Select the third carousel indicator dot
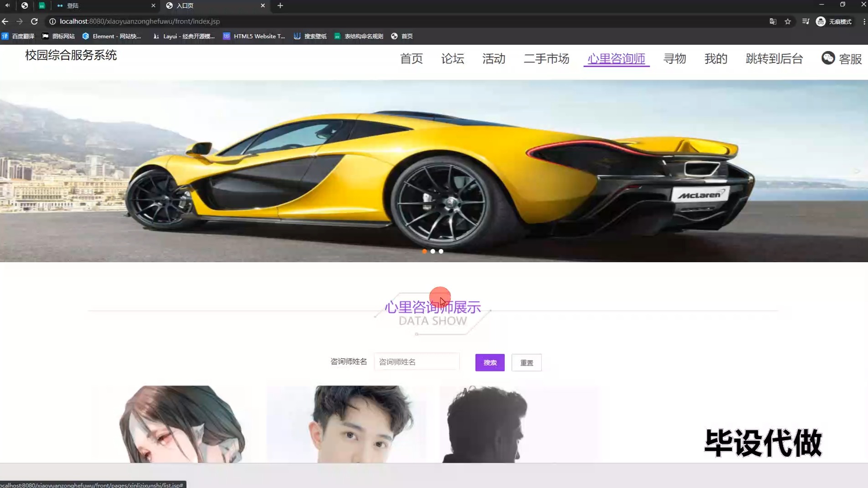Screen dimensions: 868x488 [441, 251]
